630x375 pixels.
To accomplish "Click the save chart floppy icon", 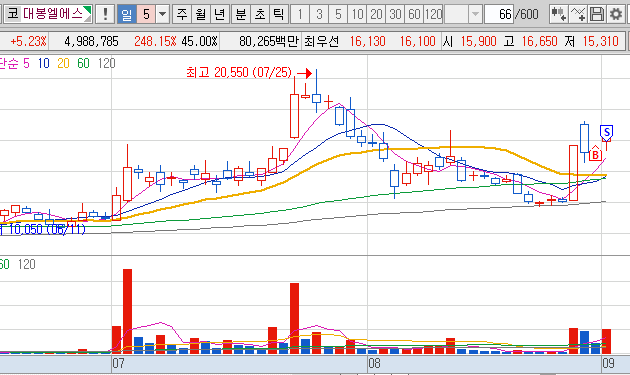I will click(x=597, y=14).
